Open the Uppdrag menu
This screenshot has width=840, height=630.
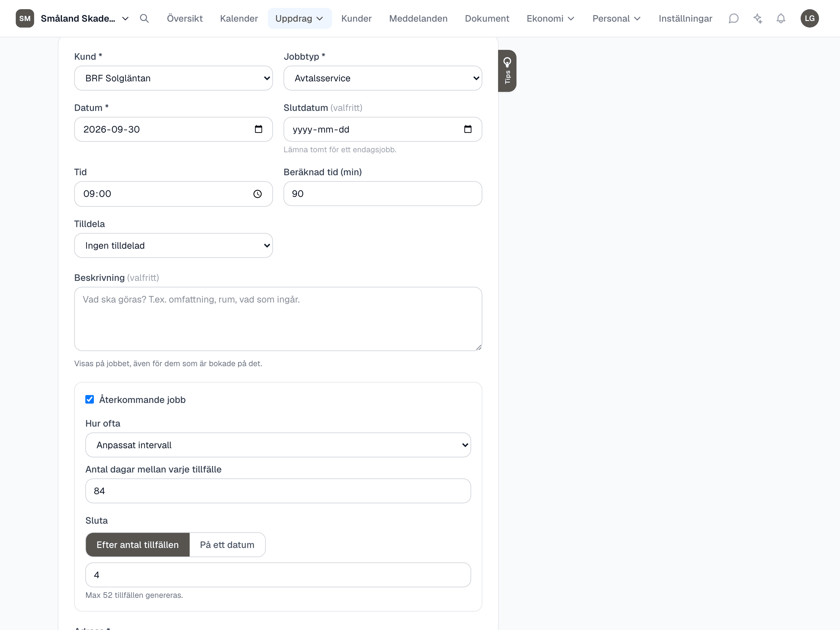point(299,18)
